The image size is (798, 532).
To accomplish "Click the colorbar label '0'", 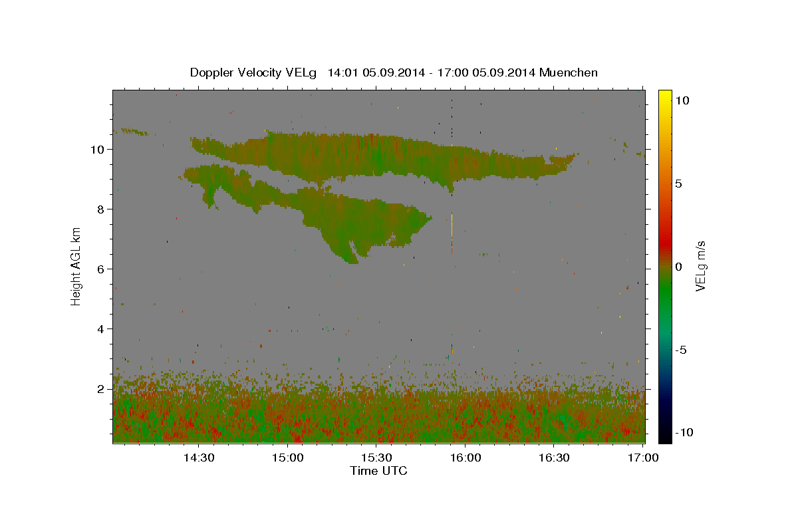I will tap(679, 267).
